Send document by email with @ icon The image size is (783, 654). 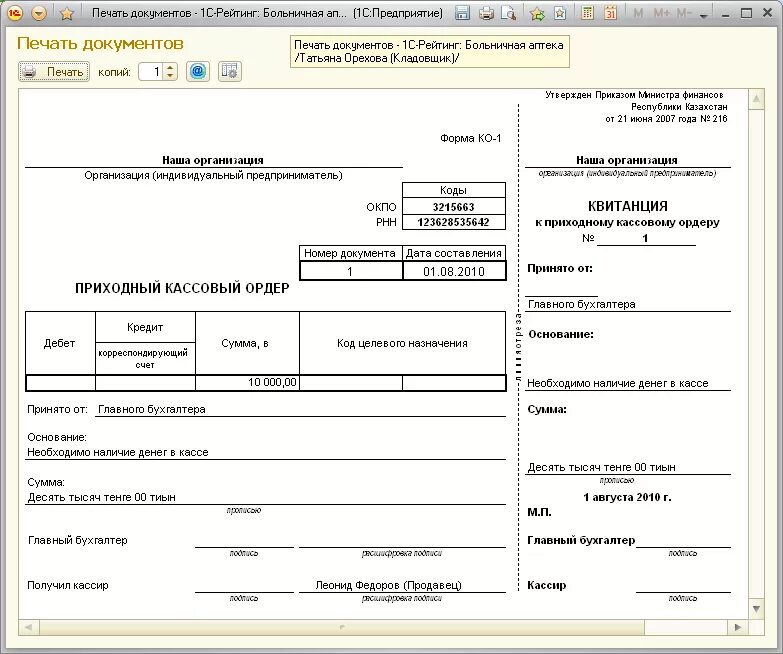[x=198, y=71]
